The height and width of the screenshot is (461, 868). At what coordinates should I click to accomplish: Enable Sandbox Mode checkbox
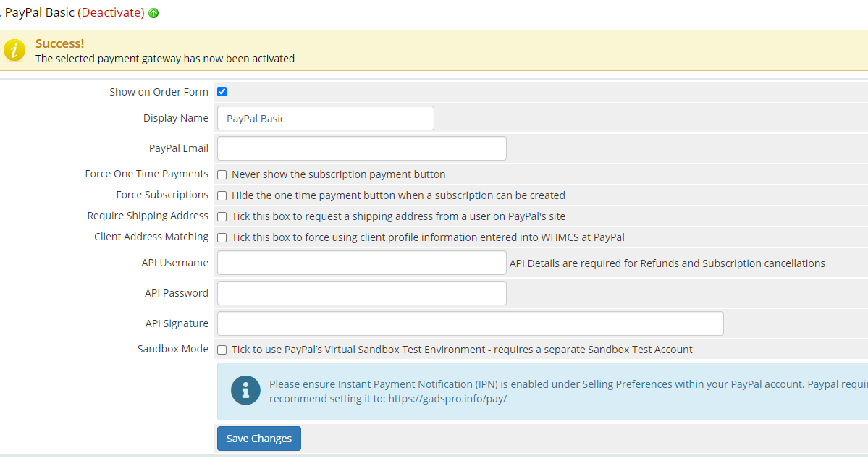[222, 350]
